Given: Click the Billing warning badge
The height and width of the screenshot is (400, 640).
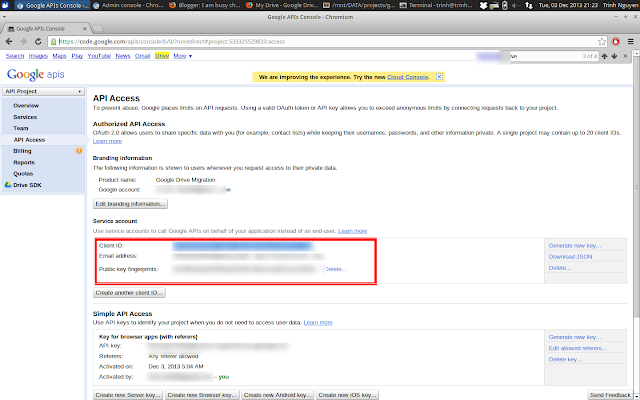Looking at the screenshot, I should (79, 151).
